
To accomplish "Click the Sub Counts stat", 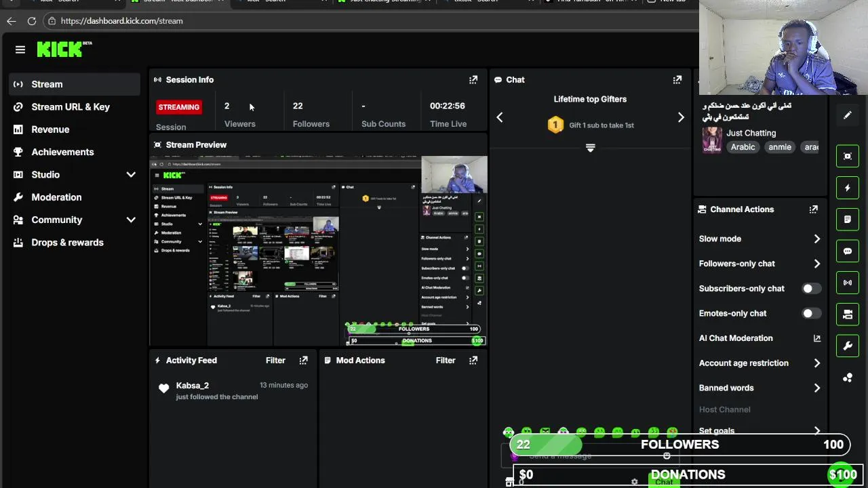I will (x=383, y=114).
